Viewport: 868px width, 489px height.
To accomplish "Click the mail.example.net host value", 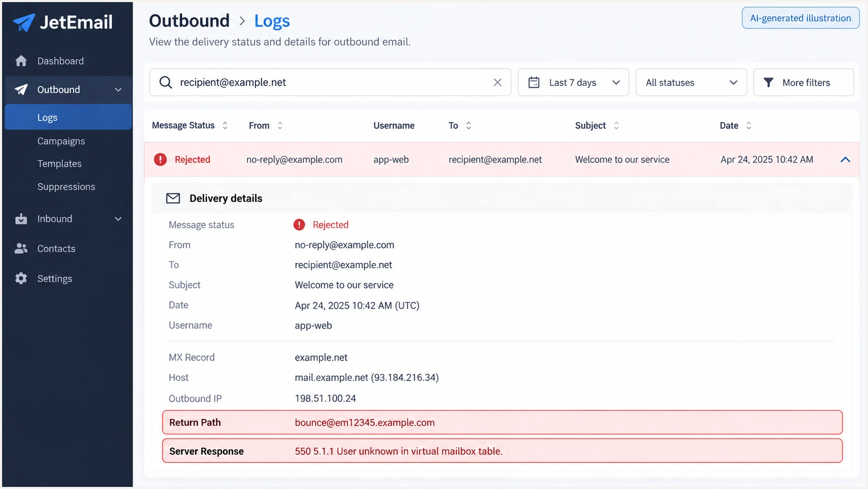I will (x=367, y=377).
